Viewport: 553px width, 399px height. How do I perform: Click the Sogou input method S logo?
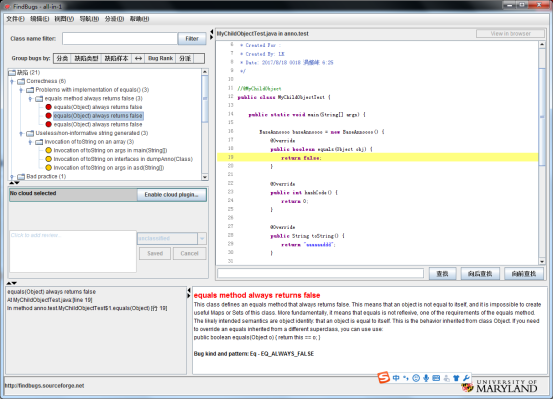383,377
